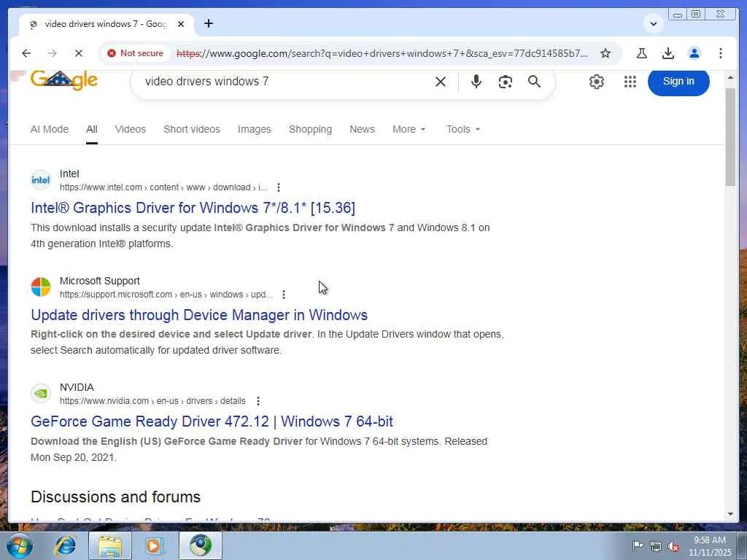Image resolution: width=747 pixels, height=560 pixels.
Task: Open the Windows Start menu
Action: pos(19,545)
